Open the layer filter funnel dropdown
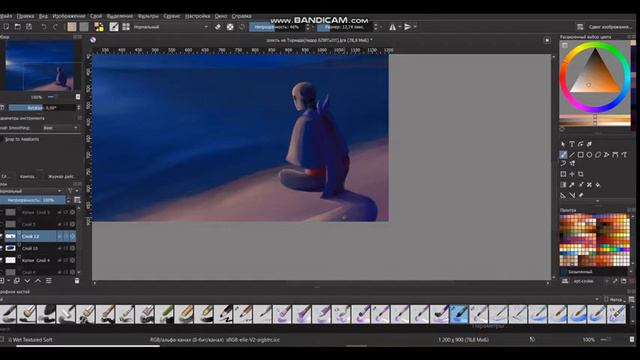This screenshot has width=640, height=360. tap(72, 191)
